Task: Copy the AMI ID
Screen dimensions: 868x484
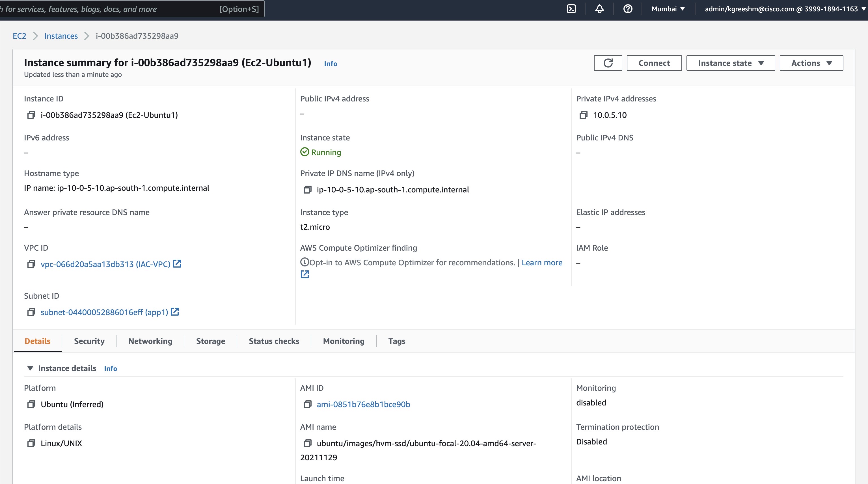Action: click(307, 404)
